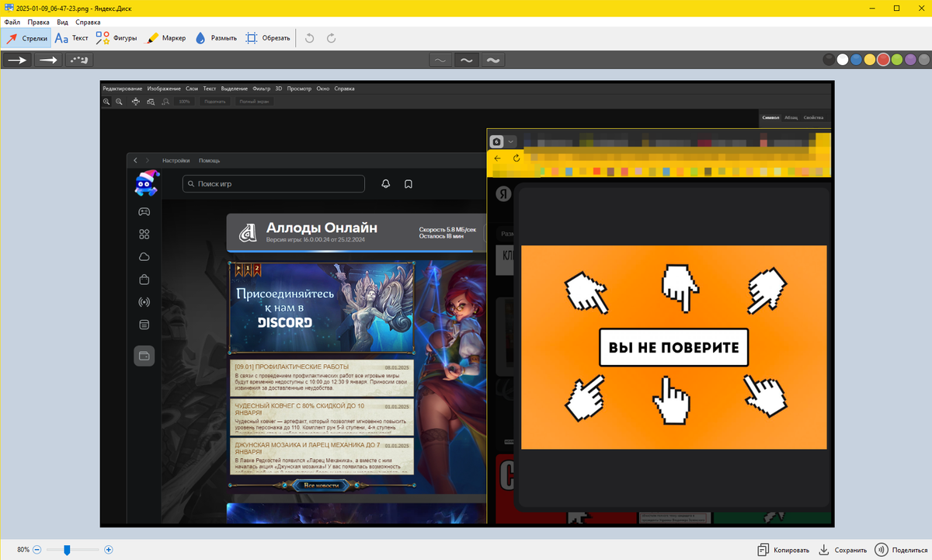This screenshot has width=932, height=560.
Task: Select the Маркер highlighter tool
Action: tap(166, 38)
